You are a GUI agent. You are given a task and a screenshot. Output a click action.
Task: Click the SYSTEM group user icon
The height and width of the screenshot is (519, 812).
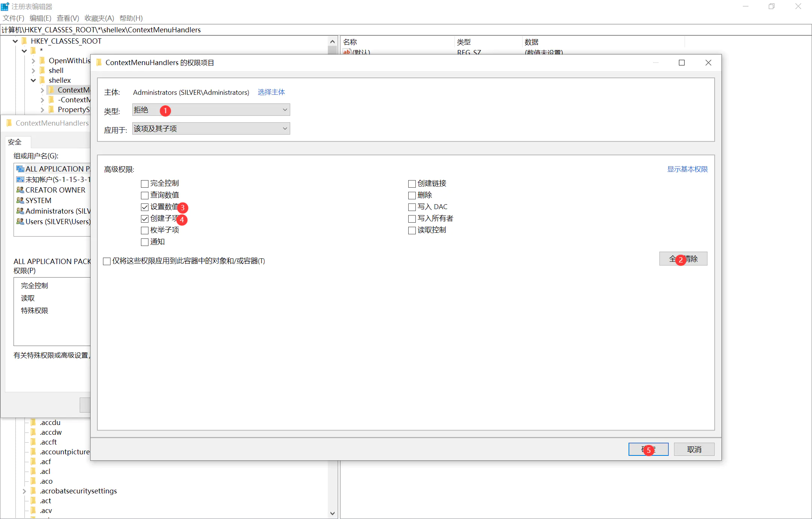tap(20, 200)
